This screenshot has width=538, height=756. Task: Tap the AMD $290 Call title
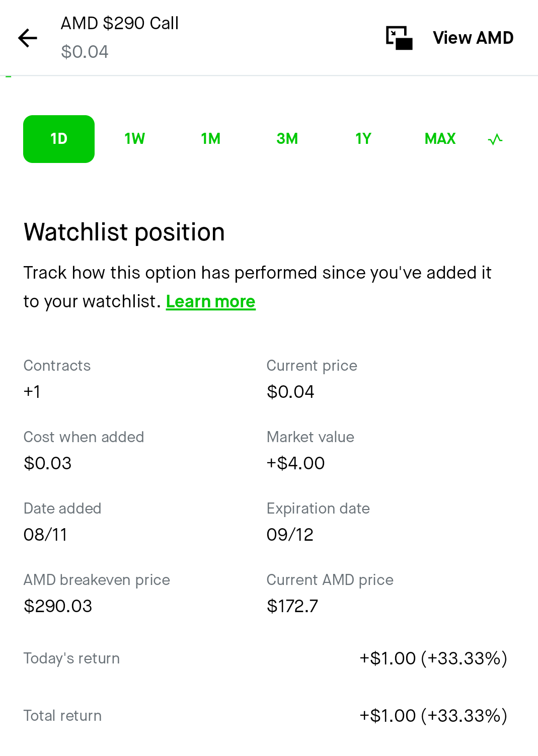[x=120, y=23]
